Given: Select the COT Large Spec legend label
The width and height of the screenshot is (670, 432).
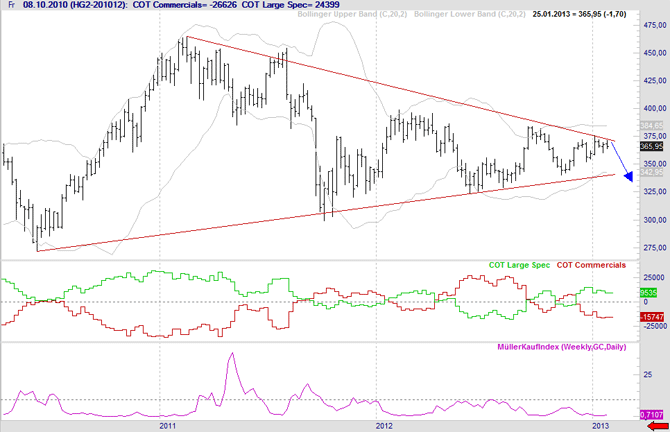Looking at the screenshot, I should (x=521, y=265).
